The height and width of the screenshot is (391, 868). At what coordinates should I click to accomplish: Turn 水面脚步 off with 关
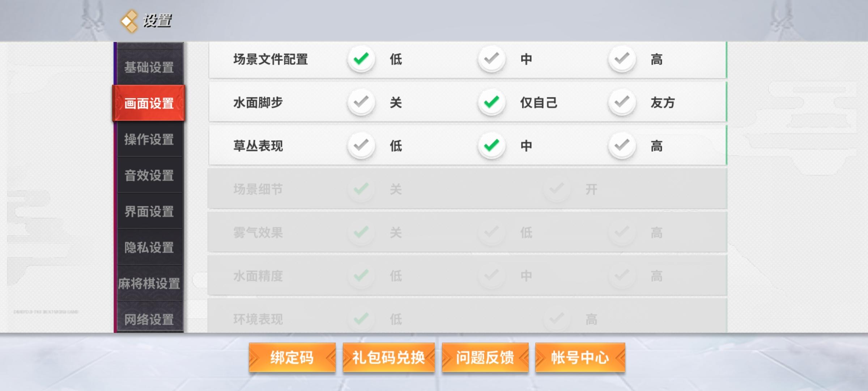361,102
